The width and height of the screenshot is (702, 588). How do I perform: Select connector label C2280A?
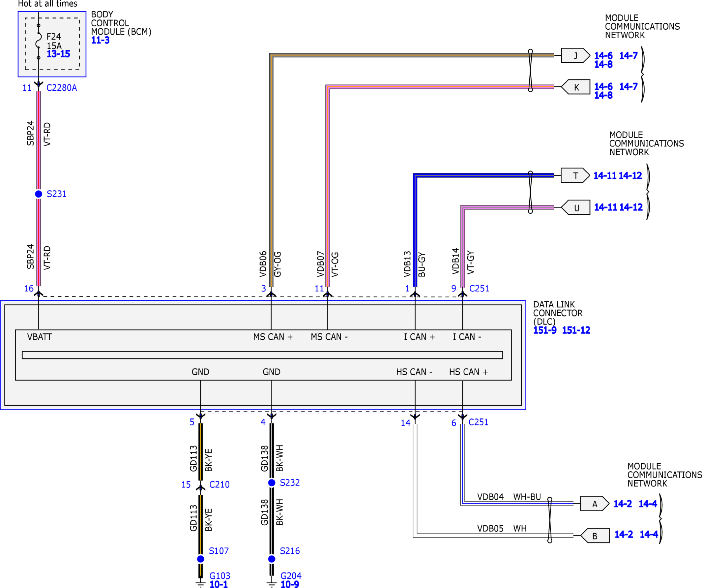[x=62, y=88]
